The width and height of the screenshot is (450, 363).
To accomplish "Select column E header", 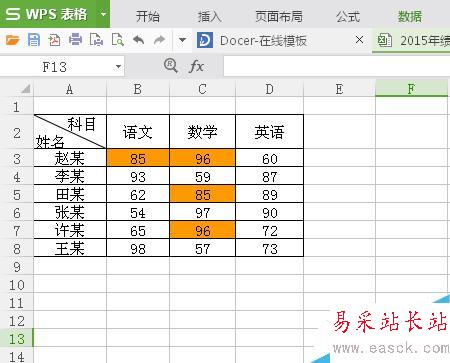I will tap(339, 89).
